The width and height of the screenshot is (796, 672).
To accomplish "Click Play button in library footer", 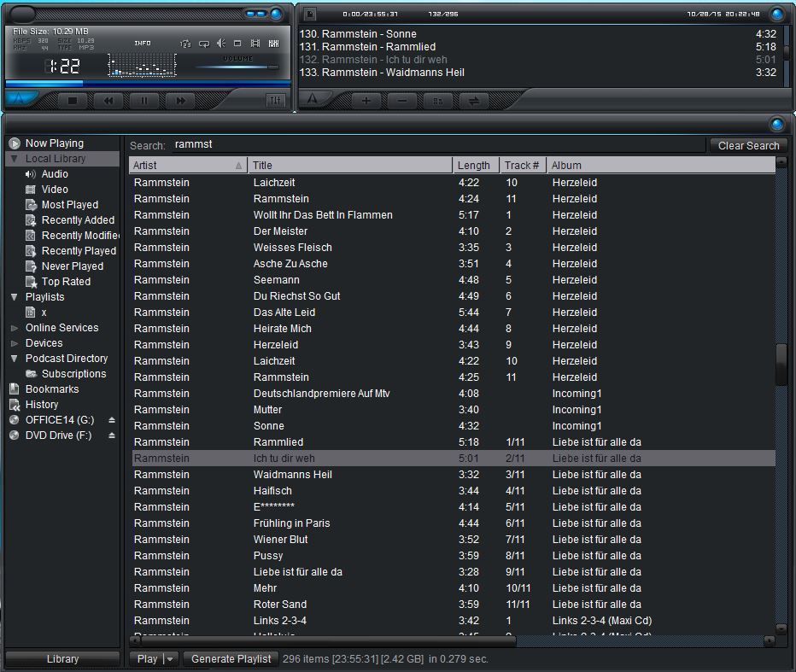I will point(146,659).
